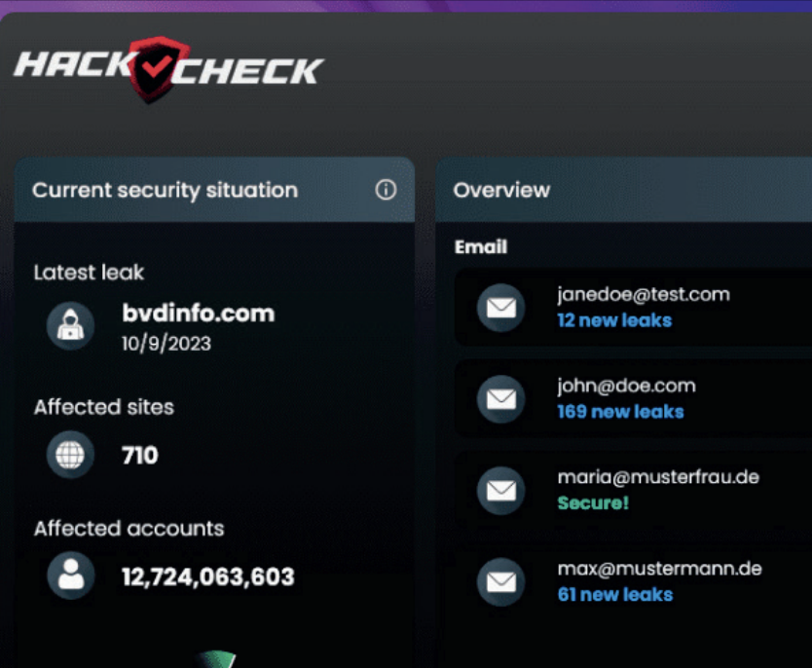Screen dimensions: 812x668
Task: Open the 169 new leaks link
Action: (620, 412)
